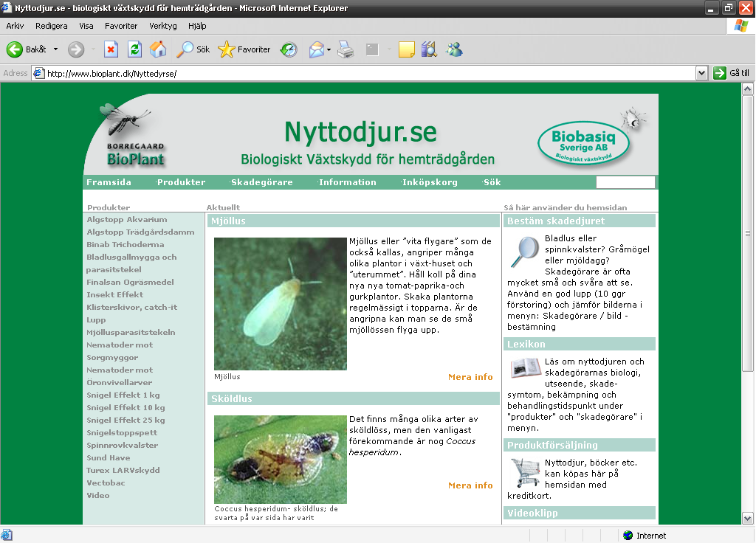The width and height of the screenshot is (756, 543).
Task: Click the Sök navigation tab
Action: (x=492, y=182)
